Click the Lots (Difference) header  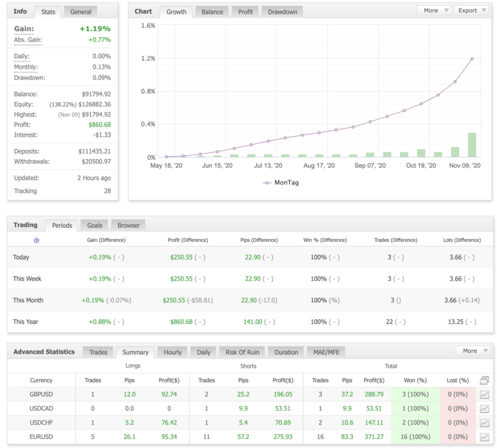coord(462,240)
